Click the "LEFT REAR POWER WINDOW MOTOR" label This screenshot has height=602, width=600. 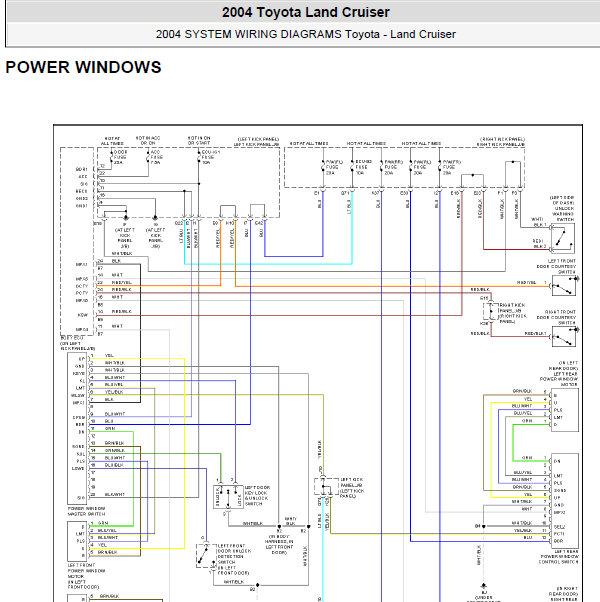(558, 379)
